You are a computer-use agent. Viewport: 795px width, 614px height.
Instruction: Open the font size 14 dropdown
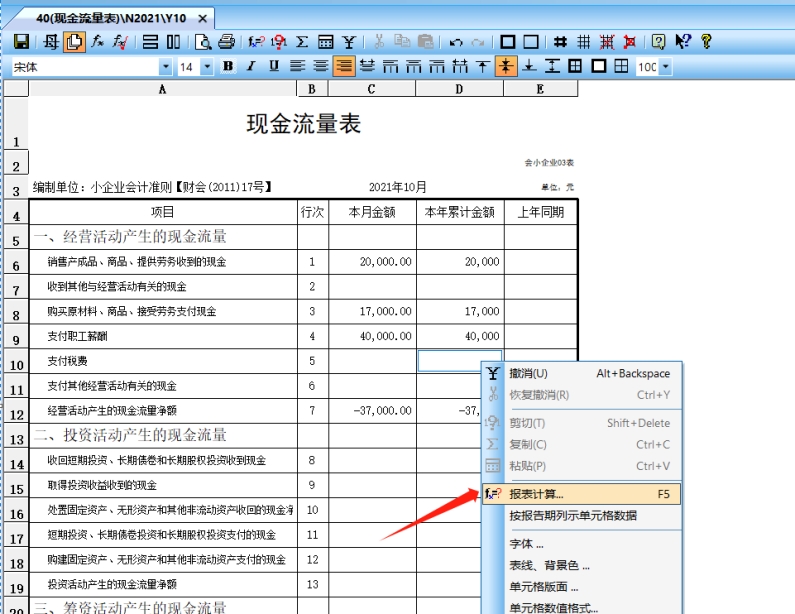pos(207,67)
